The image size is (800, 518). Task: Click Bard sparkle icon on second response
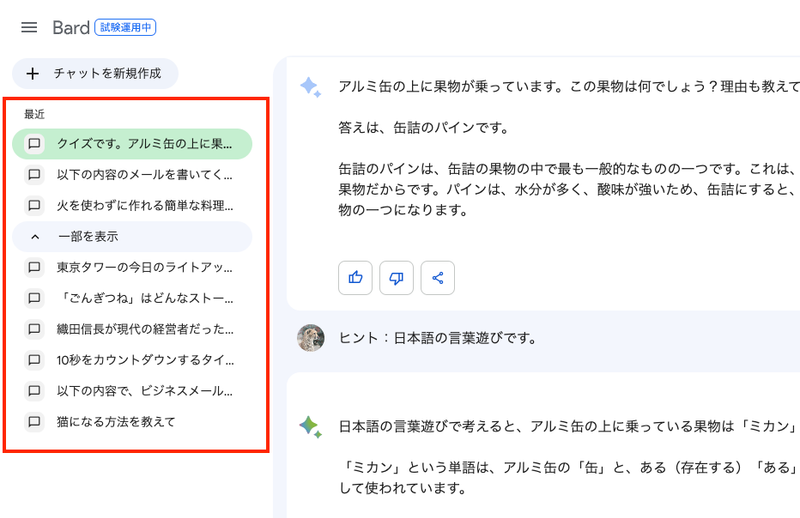(311, 427)
